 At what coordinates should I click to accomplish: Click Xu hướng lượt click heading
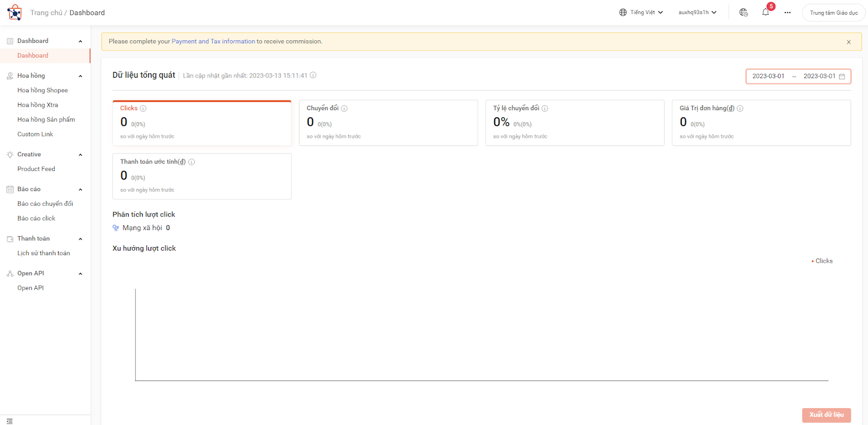coord(144,248)
